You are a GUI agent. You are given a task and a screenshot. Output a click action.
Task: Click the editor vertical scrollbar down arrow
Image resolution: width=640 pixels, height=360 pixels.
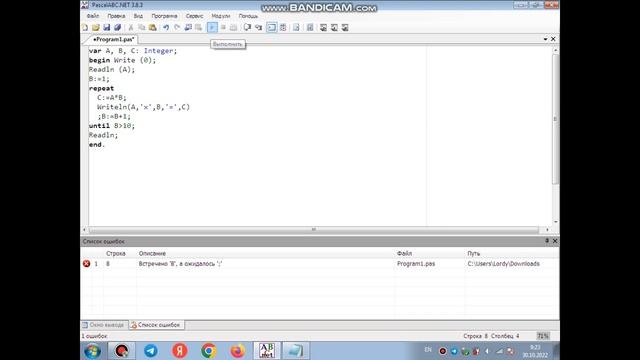pyautogui.click(x=555, y=222)
